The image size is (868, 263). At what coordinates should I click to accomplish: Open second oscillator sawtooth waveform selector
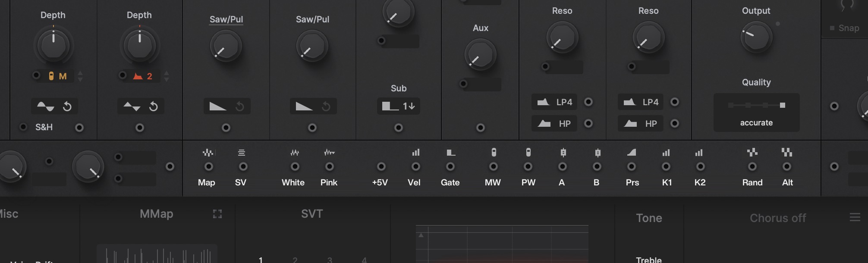(x=304, y=106)
